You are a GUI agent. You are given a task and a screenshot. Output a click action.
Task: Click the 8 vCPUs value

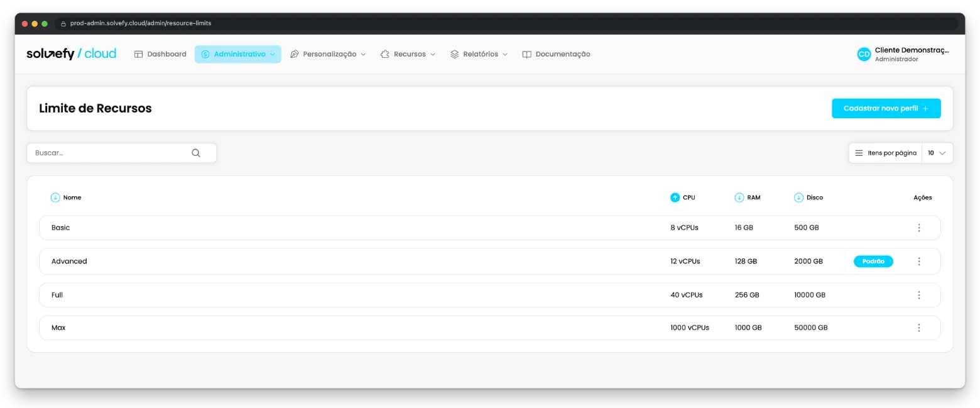(x=684, y=228)
